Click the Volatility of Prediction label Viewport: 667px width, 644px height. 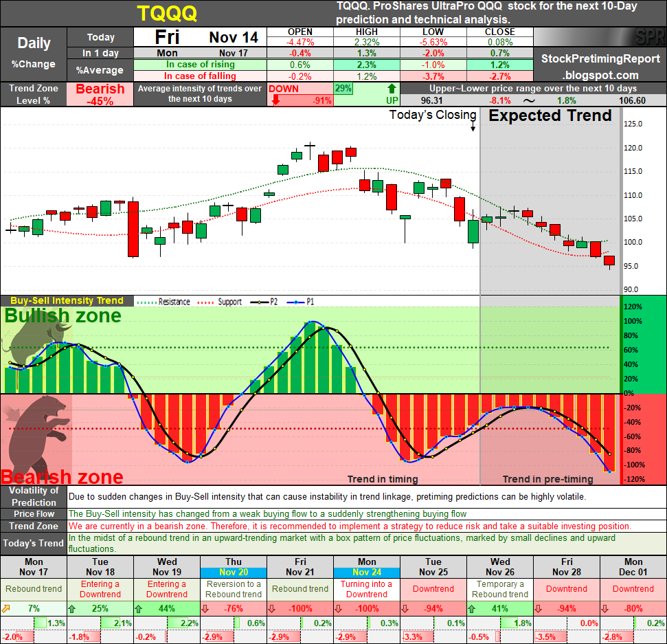(x=34, y=497)
